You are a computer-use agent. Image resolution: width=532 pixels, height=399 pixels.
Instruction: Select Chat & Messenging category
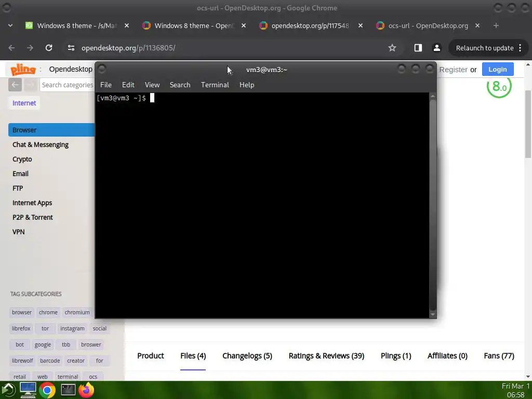click(41, 144)
